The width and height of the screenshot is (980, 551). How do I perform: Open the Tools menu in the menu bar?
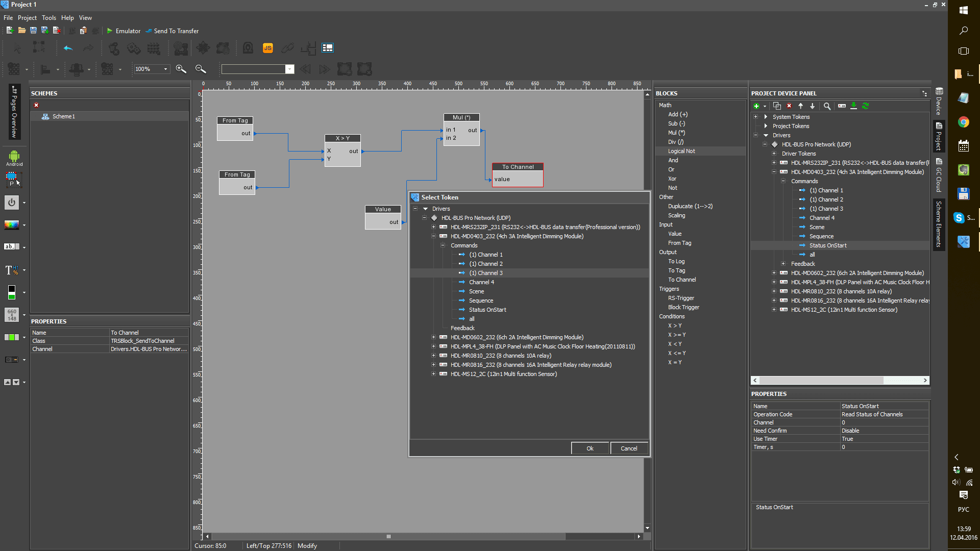pos(50,18)
